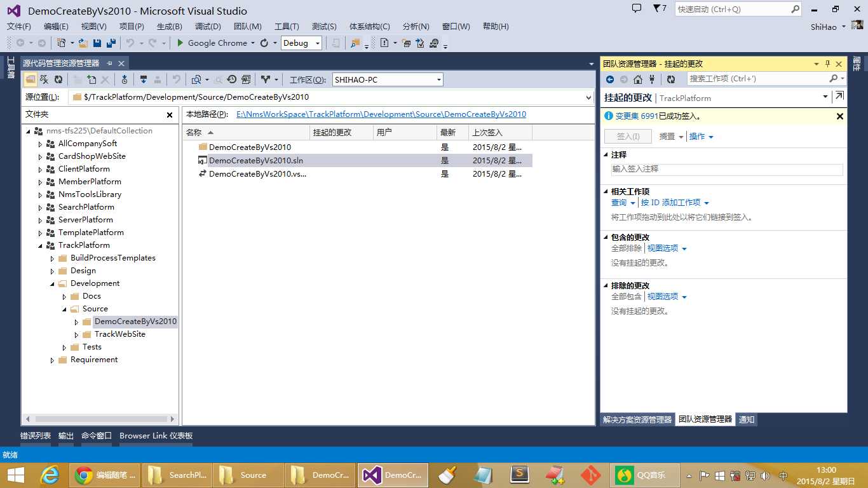Click the Add items to folder icon

point(92,79)
